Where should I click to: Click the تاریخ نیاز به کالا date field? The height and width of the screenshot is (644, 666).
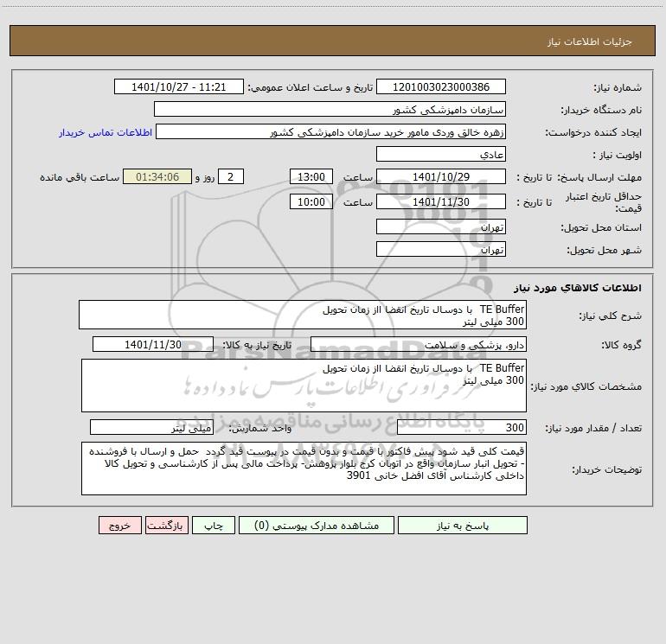[153, 344]
